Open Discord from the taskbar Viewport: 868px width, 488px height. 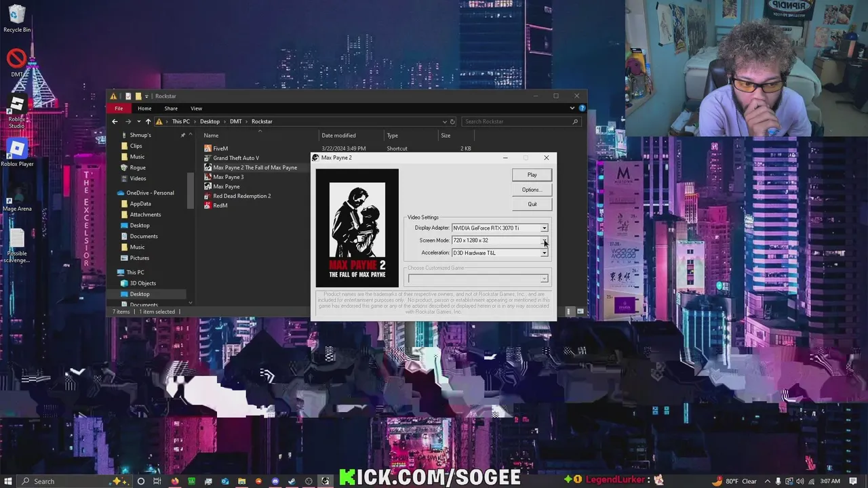[275, 481]
